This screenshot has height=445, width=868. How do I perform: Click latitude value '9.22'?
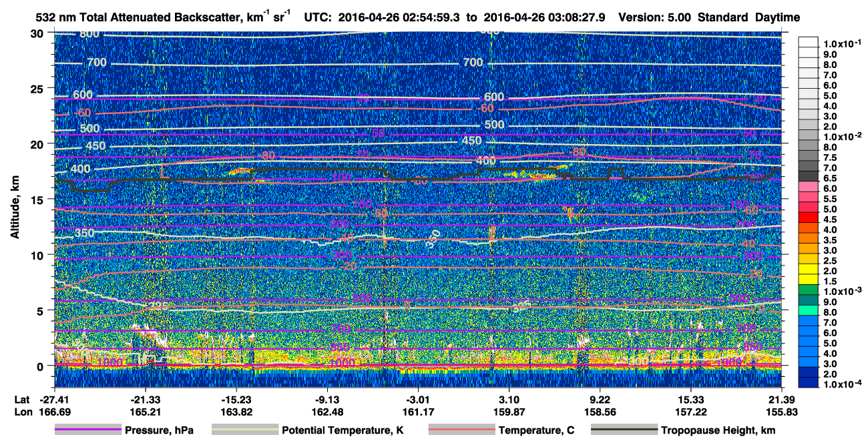(x=600, y=398)
